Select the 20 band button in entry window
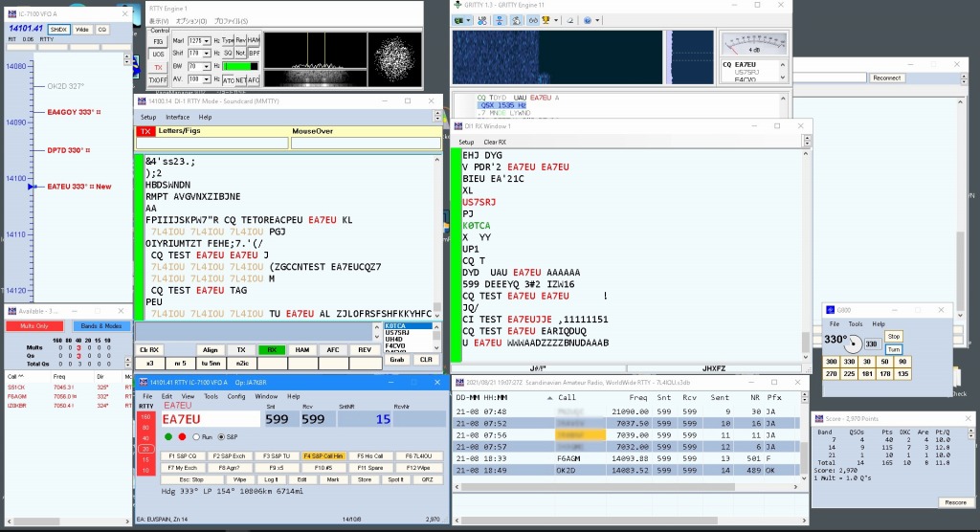Screen dimensions: 980x532 click(x=145, y=449)
